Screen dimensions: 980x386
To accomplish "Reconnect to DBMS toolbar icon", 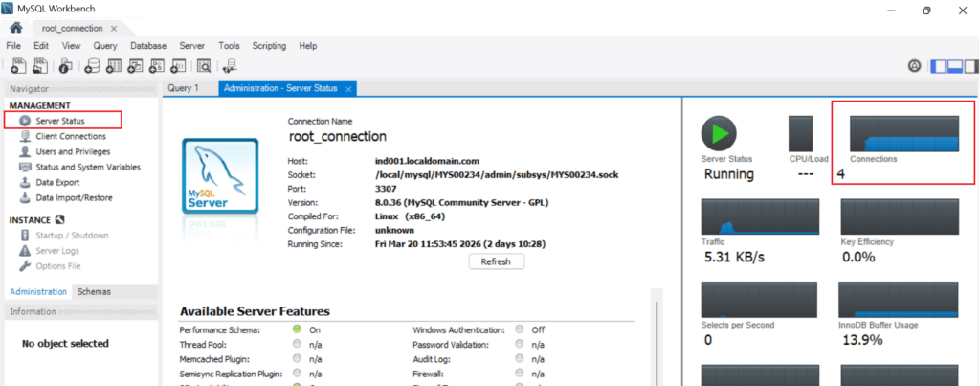I will point(230,66).
